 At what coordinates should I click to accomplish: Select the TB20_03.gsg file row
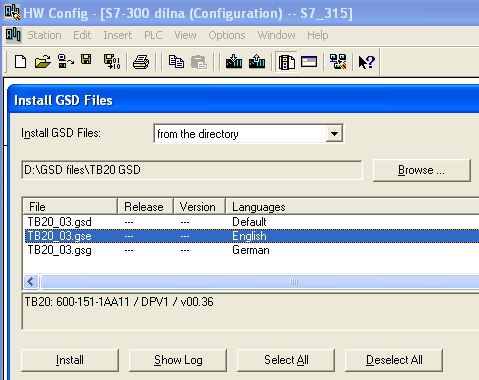[x=252, y=250]
